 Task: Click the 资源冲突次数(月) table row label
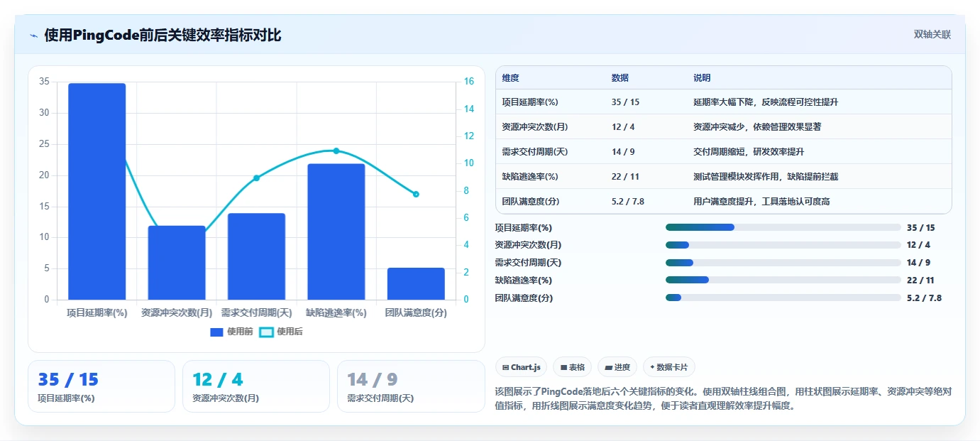tap(534, 127)
